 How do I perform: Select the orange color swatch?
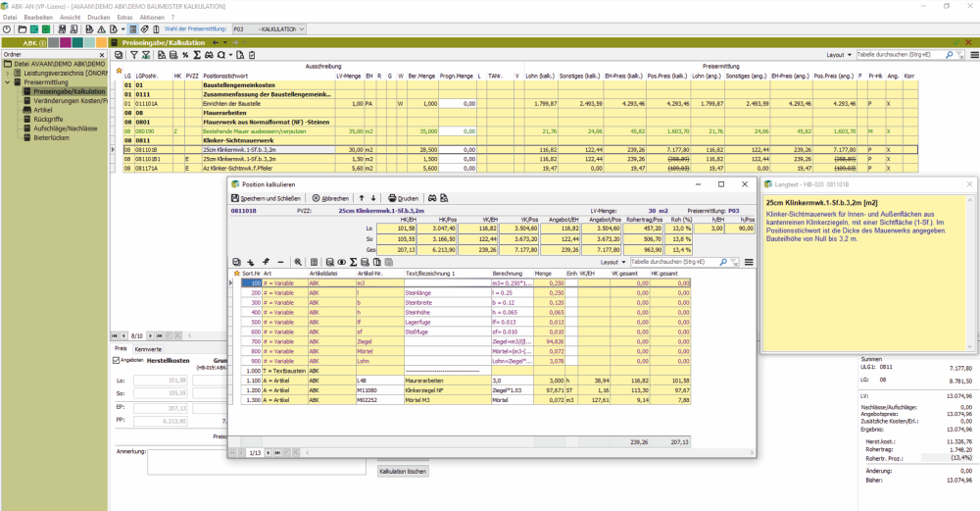101,43
